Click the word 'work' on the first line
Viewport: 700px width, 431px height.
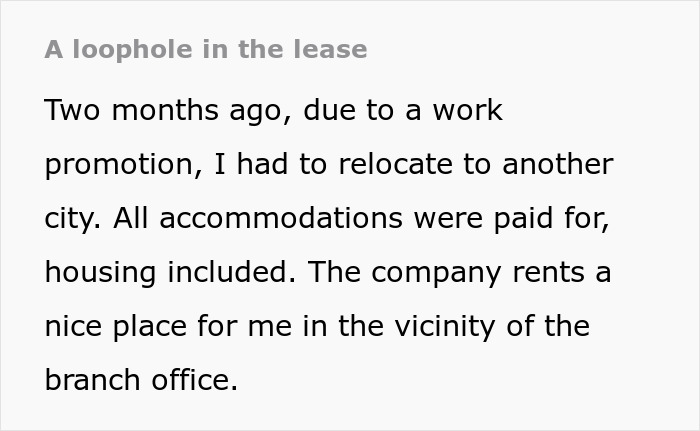tap(468, 110)
